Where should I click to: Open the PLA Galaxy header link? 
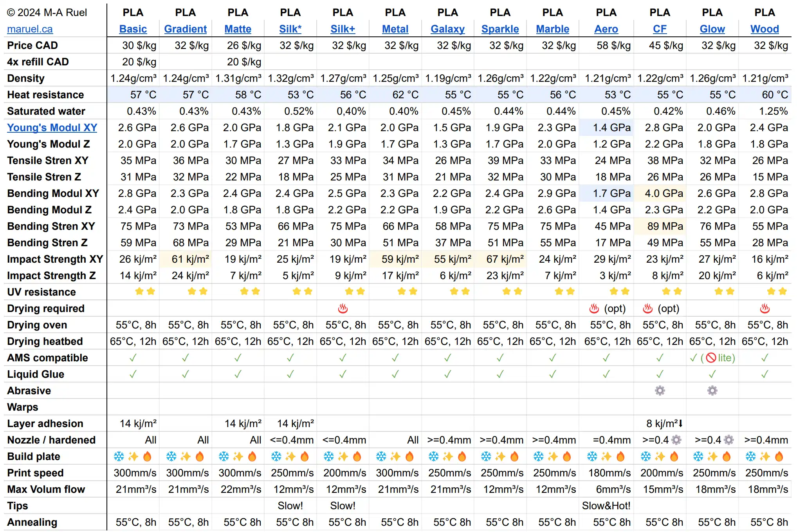pyautogui.click(x=447, y=29)
